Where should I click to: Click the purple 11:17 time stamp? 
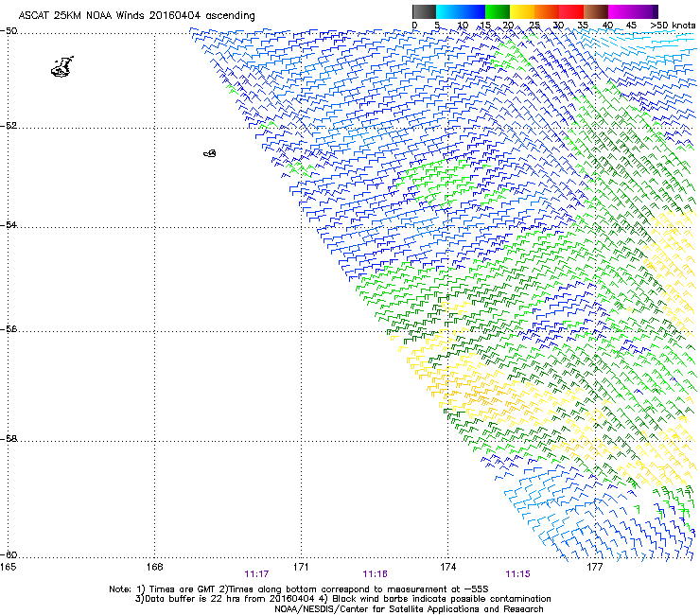tap(256, 574)
